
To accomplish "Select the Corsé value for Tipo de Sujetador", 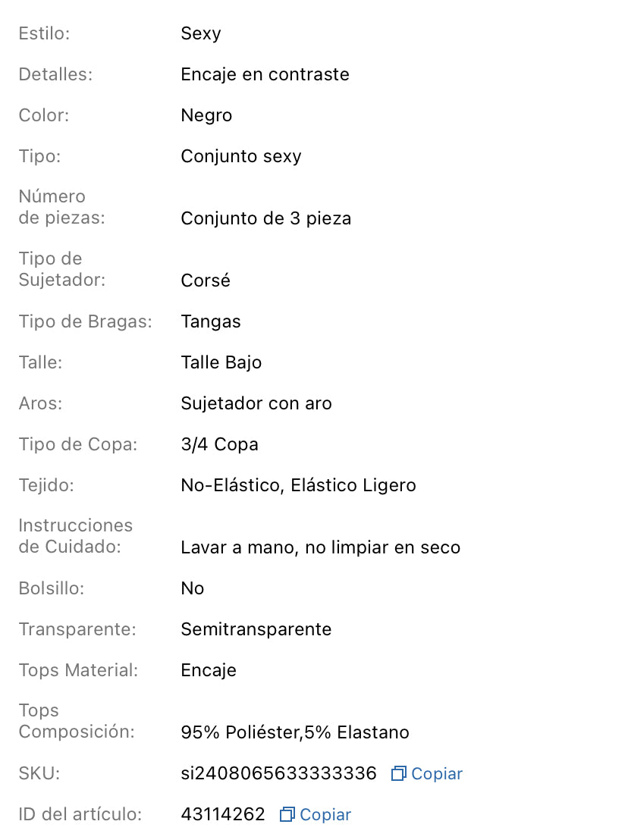I will point(206,281).
